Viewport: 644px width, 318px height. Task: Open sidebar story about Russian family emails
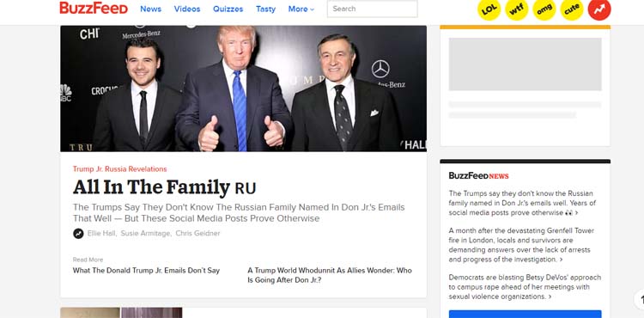522,203
